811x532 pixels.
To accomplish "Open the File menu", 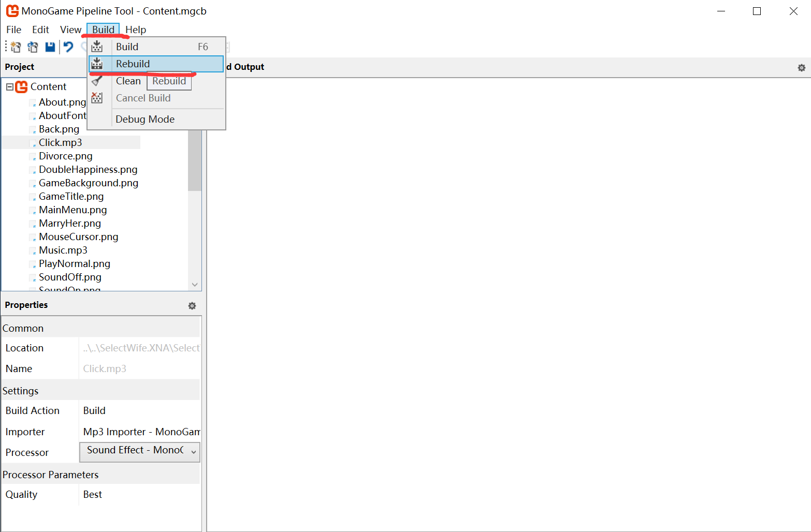I will click(x=13, y=29).
